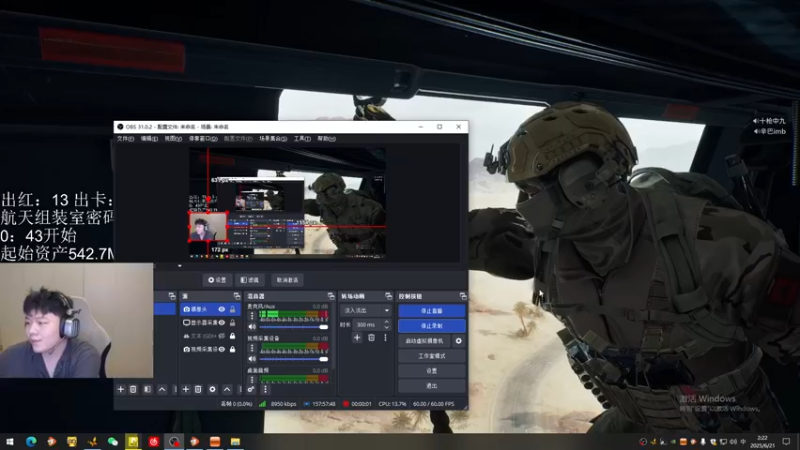Image resolution: width=800 pixels, height=450 pixels.
Task: Toggle visibility eye of 显示器采集 source
Action: [x=221, y=322]
